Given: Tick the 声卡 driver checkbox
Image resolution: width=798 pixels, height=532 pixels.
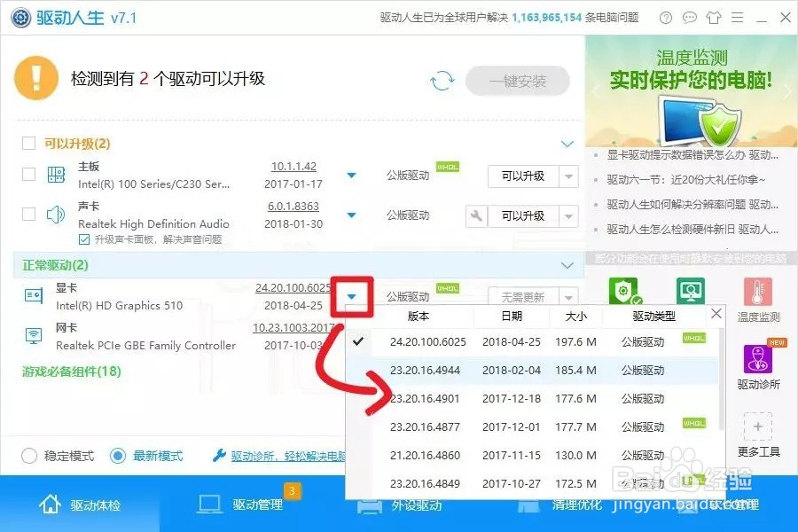Looking at the screenshot, I should (29, 214).
